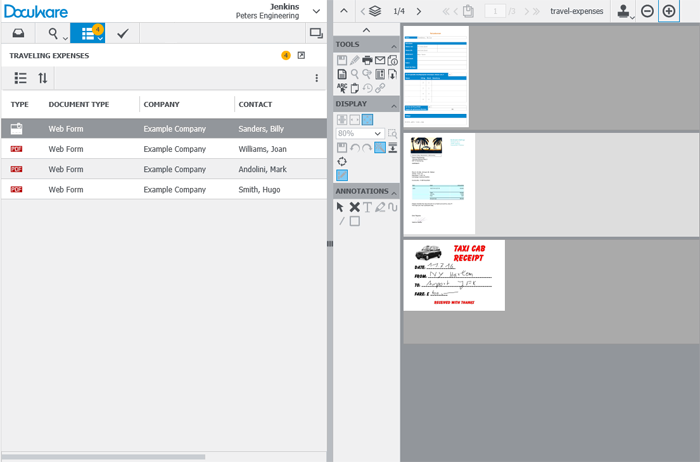Open the three-dot result list menu

coord(317,78)
